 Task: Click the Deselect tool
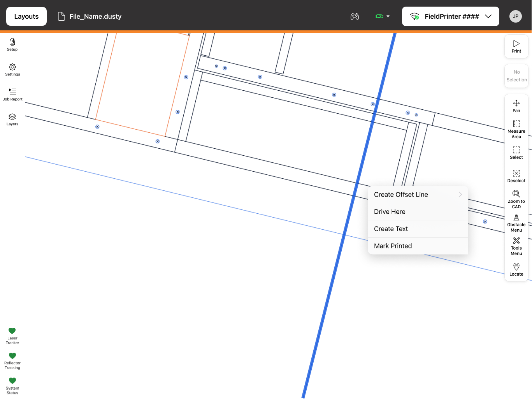coord(516,176)
